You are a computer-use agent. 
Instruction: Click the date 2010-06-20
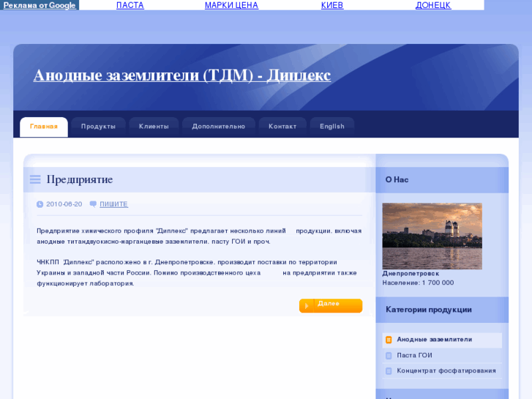[x=64, y=204]
